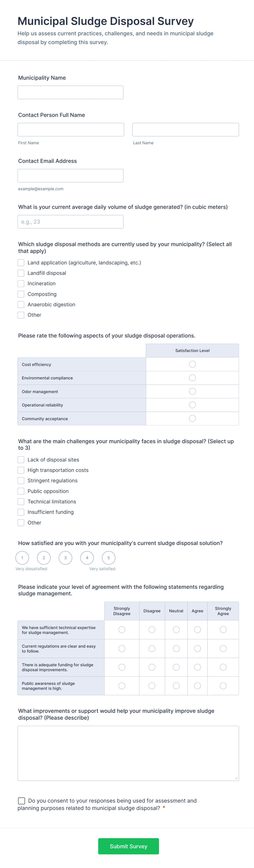Select Cost efficiency satisfaction radio button
254x868 pixels.
point(192,364)
